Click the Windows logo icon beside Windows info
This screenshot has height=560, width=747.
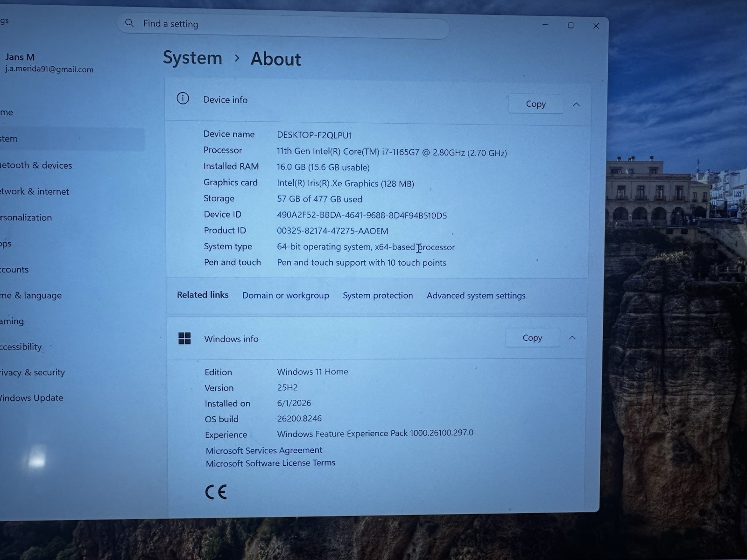[184, 338]
